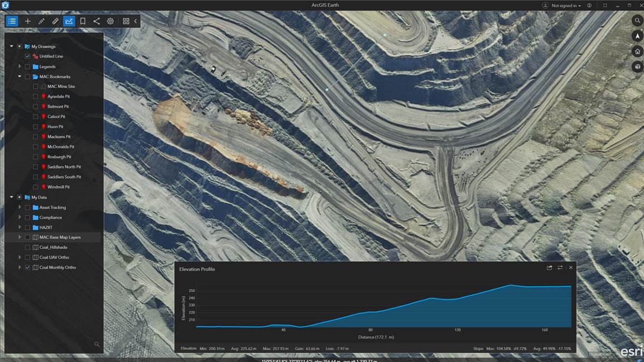Click the Home view button
This screenshot has height=362, width=644.
[637, 51]
